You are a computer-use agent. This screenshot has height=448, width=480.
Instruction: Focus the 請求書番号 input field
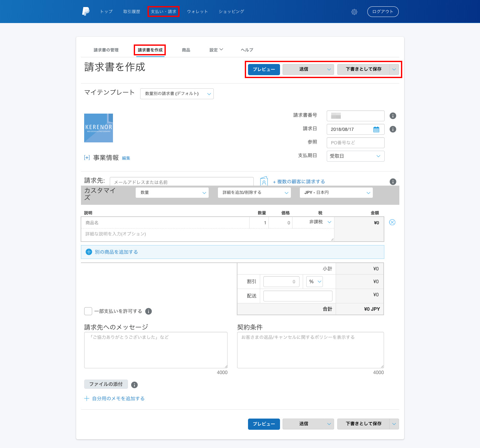pos(356,116)
